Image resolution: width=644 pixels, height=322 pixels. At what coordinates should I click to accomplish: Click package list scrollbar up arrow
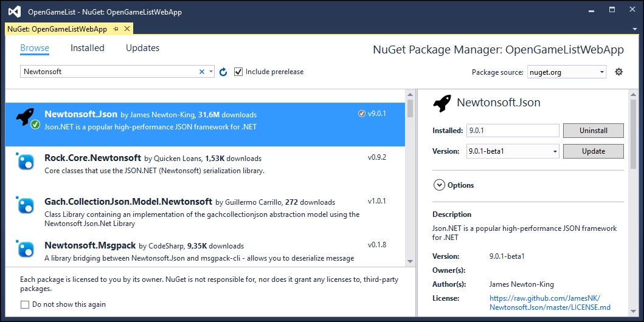pyautogui.click(x=410, y=95)
